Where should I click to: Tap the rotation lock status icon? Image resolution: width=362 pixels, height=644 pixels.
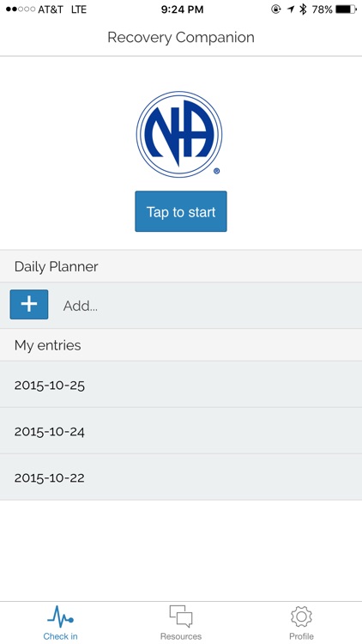(276, 9)
